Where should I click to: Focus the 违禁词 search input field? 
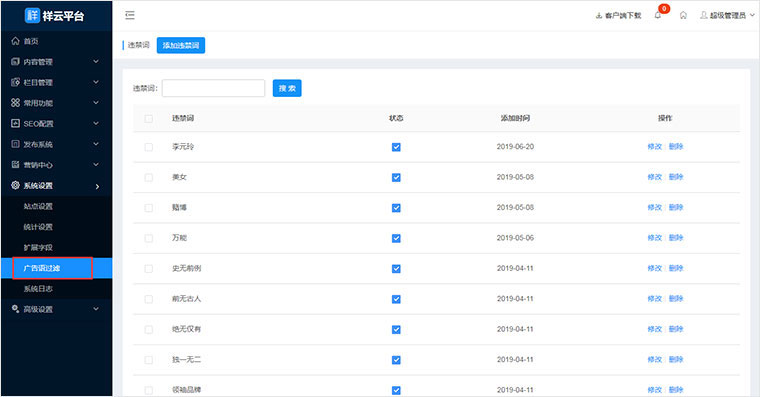click(213, 88)
